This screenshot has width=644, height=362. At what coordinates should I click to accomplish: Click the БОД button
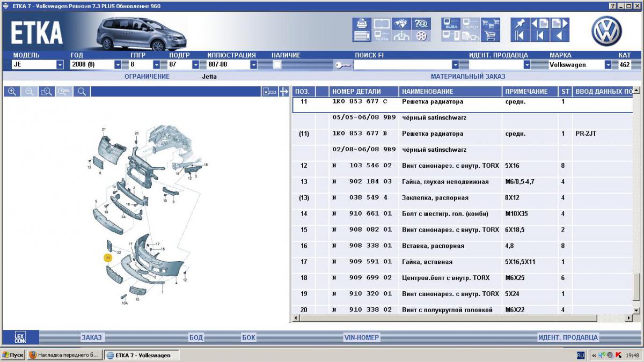[196, 338]
